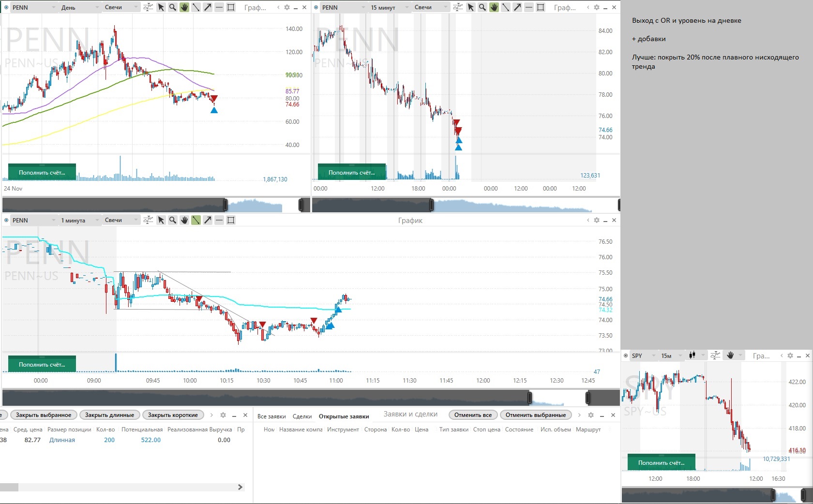This screenshot has height=504, width=813.
Task: Switch to Открытые заявки tab
Action: [344, 416]
